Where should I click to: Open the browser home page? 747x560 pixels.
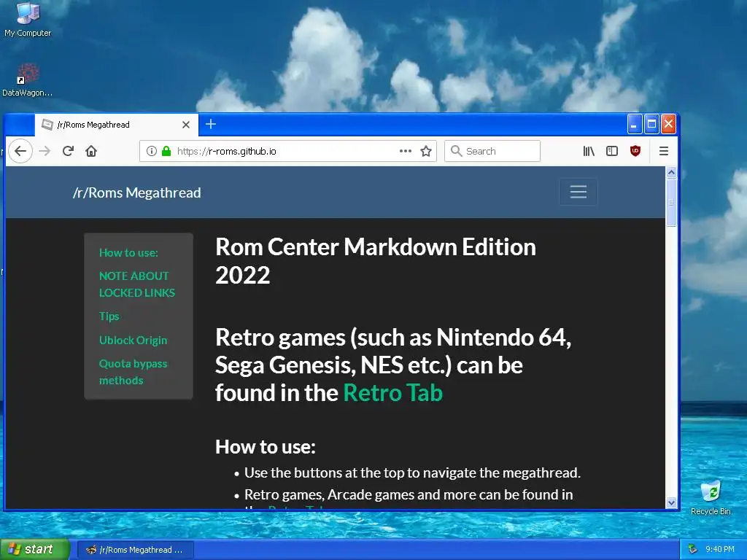click(x=91, y=151)
